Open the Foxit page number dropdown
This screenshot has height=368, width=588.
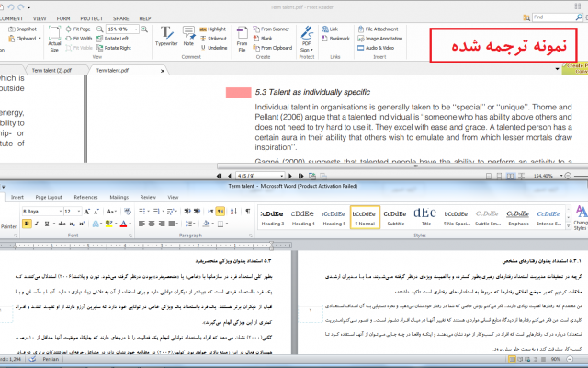tap(282, 176)
